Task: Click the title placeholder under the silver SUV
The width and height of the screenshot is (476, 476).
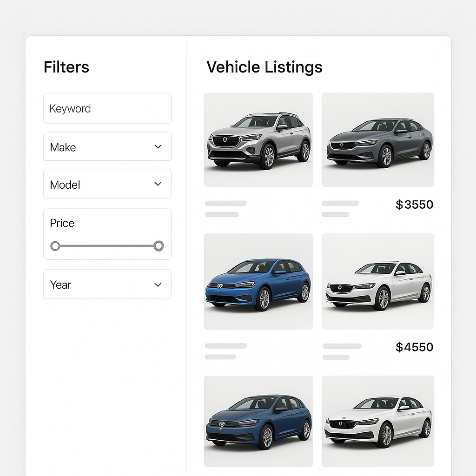Action: pos(226,203)
